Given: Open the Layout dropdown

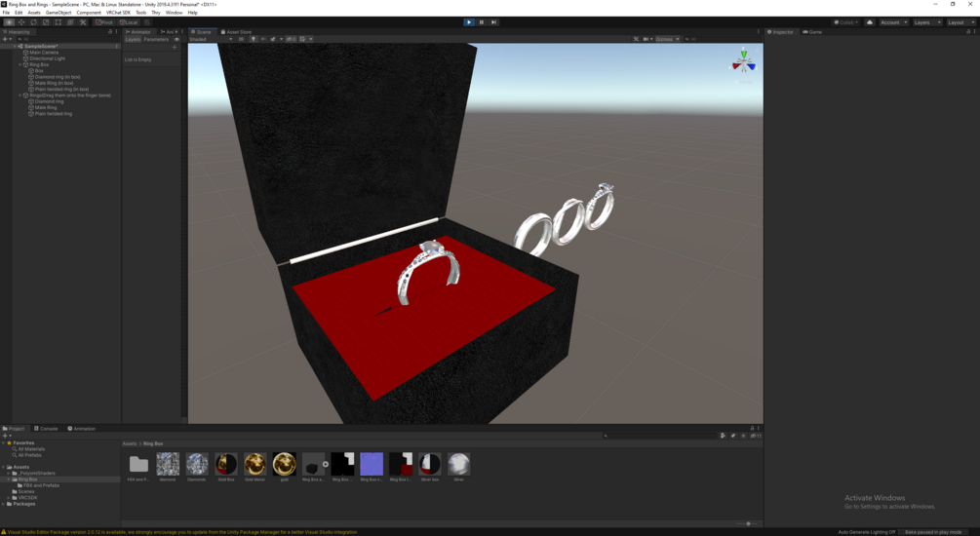Looking at the screenshot, I should 960,21.
